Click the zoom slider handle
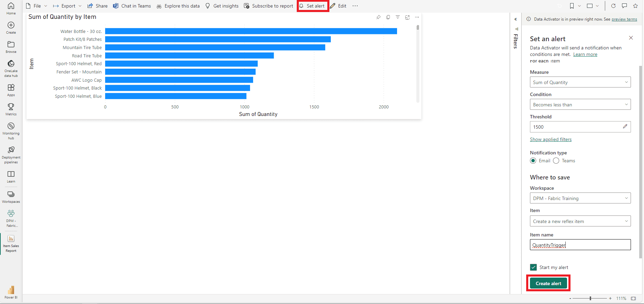The height and width of the screenshot is (304, 644). (590, 298)
